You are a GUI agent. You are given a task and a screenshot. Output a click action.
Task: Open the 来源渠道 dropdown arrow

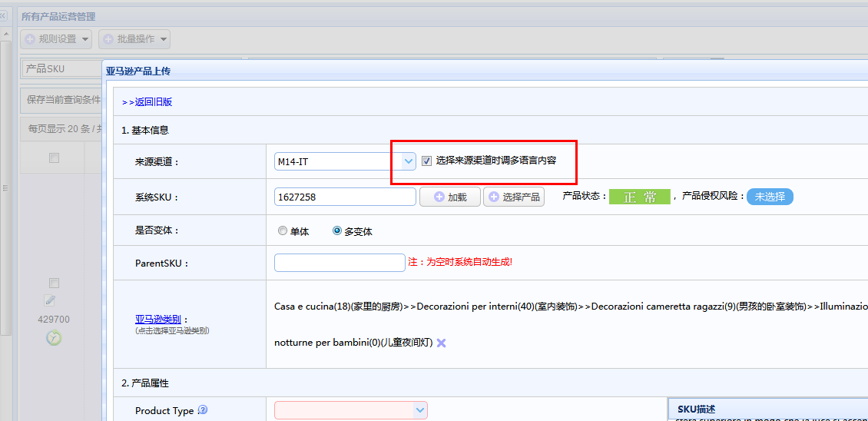pyautogui.click(x=409, y=162)
